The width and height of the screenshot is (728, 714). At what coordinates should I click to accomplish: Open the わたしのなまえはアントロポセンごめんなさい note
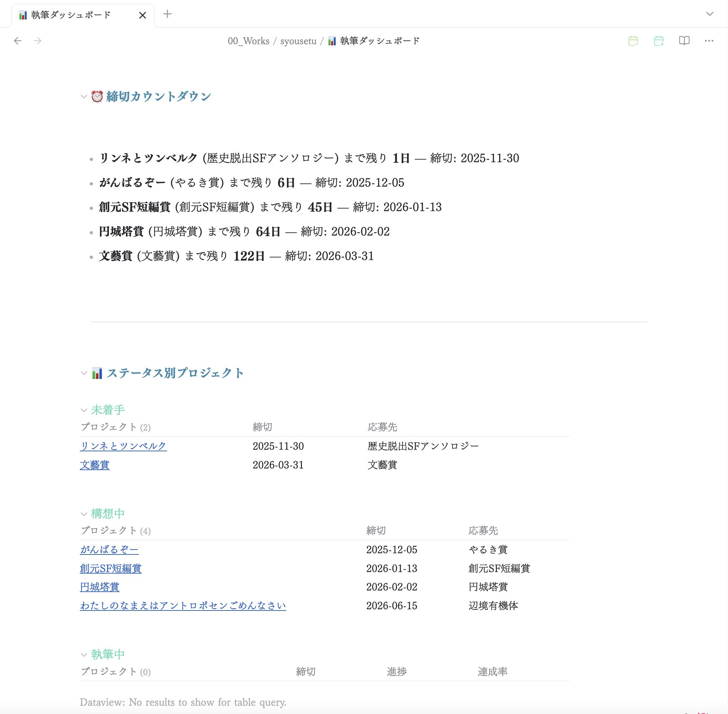[182, 606]
